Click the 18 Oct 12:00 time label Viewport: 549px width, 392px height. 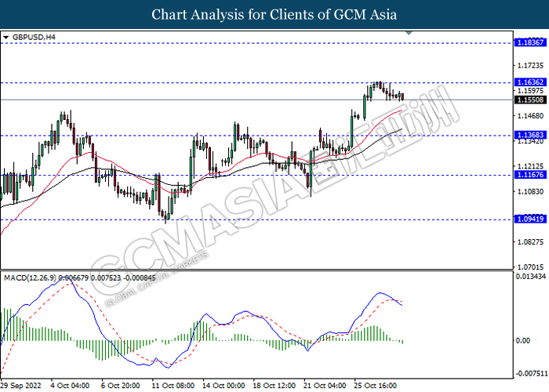click(x=274, y=386)
